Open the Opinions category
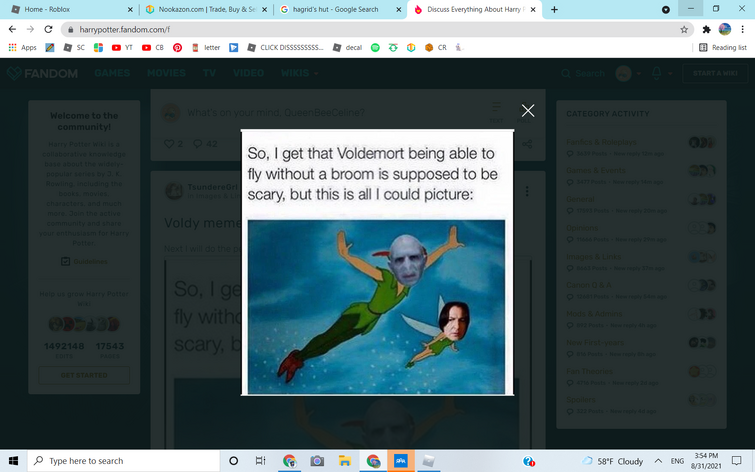Screen dimensions: 755x472 click(x=582, y=228)
